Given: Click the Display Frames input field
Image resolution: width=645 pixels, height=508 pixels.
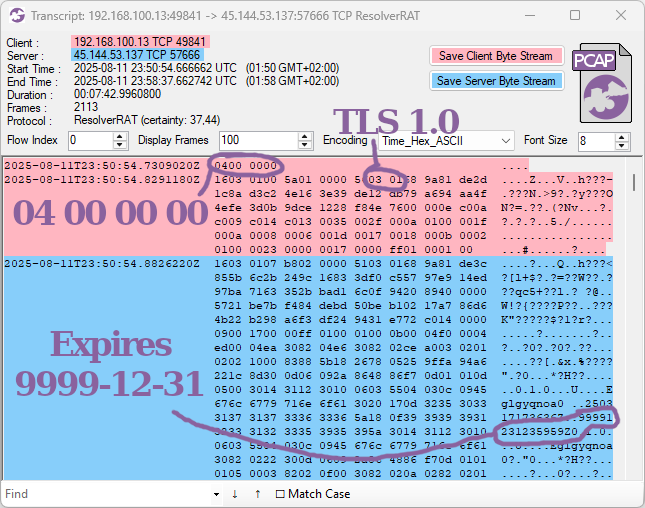Looking at the screenshot, I should pyautogui.click(x=259, y=141).
